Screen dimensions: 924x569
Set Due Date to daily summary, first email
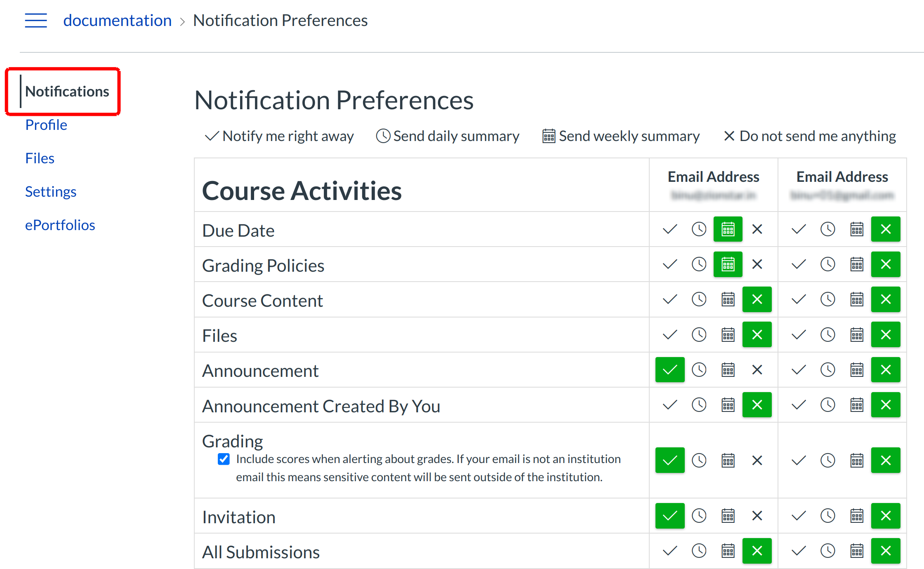pyautogui.click(x=699, y=229)
